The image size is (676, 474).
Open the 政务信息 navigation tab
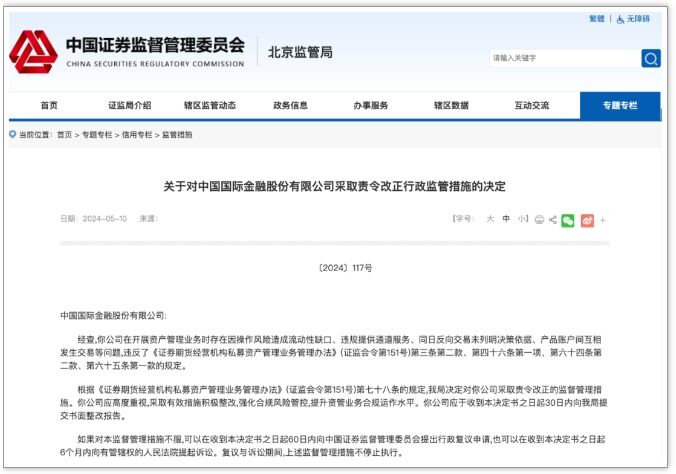[x=290, y=105]
